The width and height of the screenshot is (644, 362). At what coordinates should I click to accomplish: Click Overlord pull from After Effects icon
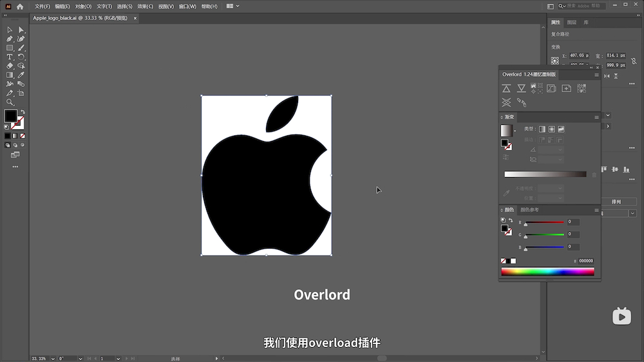521,88
